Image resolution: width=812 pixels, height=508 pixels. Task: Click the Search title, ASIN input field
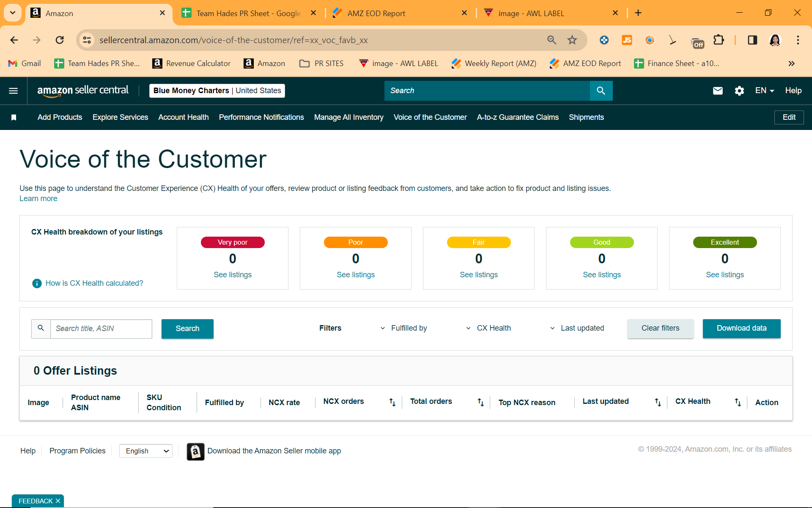point(101,329)
